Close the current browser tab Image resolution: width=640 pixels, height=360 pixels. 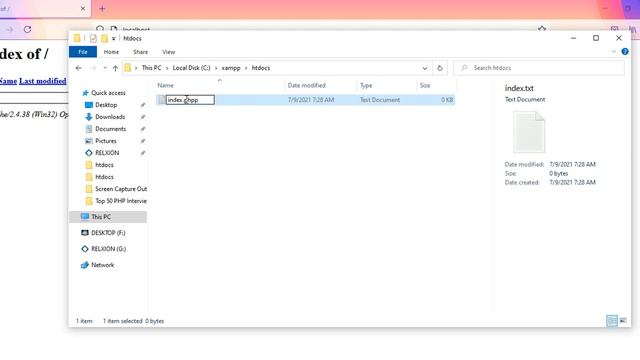pos(83,8)
